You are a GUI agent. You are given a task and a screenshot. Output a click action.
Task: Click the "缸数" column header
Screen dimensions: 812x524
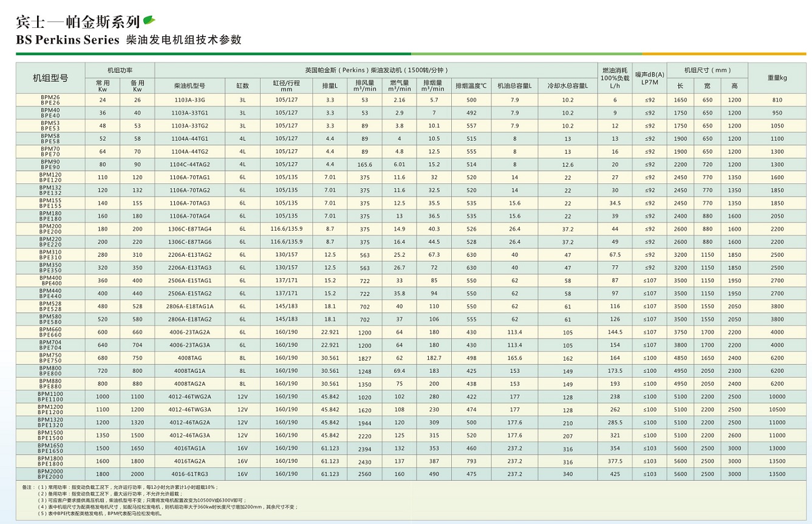point(242,86)
